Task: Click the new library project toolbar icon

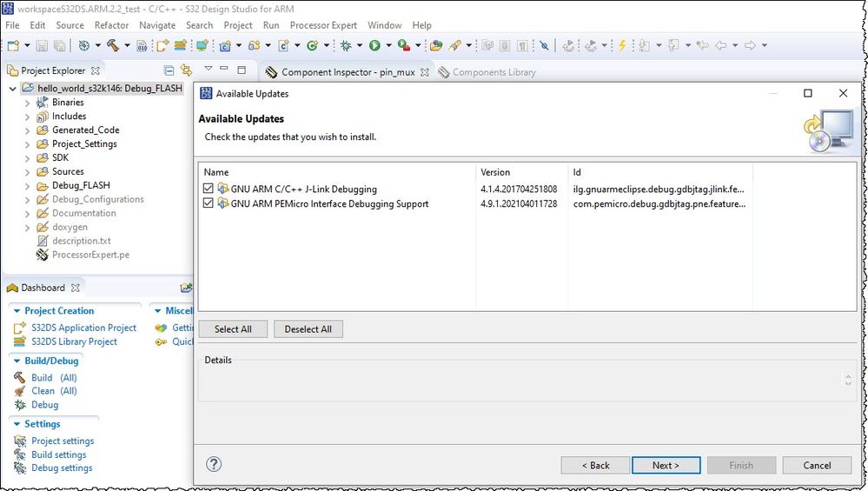Action: pos(181,45)
